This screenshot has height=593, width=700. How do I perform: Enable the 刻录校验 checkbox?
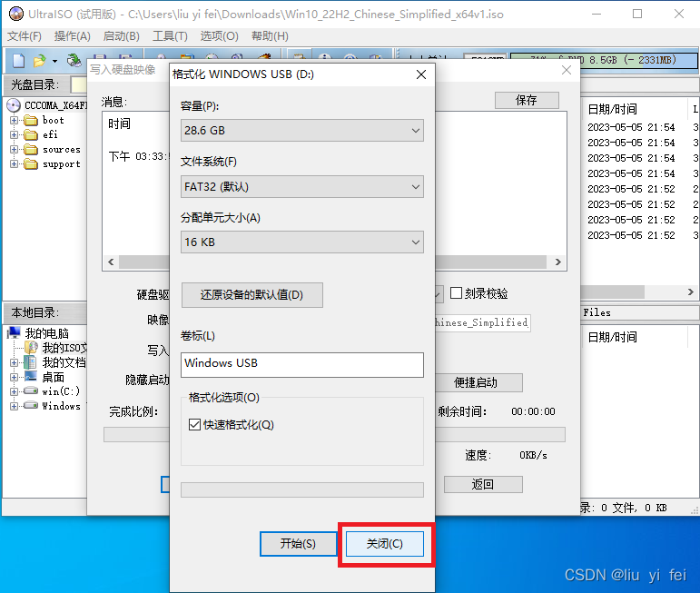click(x=456, y=293)
